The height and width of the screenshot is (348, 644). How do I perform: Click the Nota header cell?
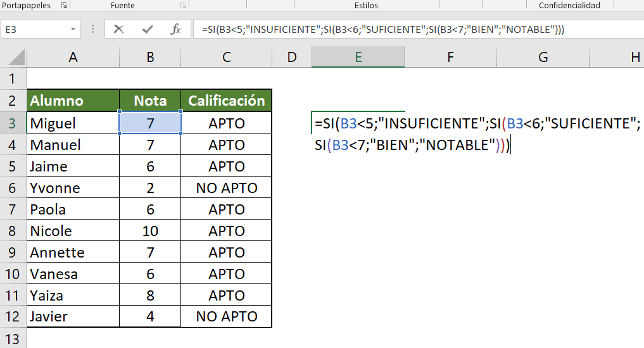point(150,101)
